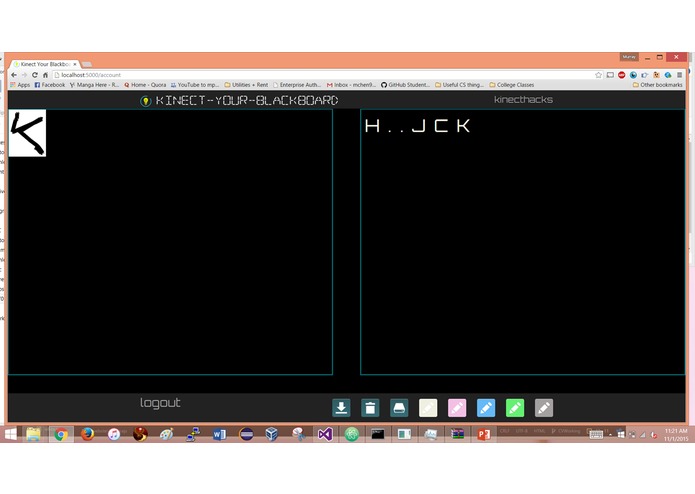This screenshot has height=494, width=695.
Task: Click the Chrome user profile button
Action: pos(629,57)
